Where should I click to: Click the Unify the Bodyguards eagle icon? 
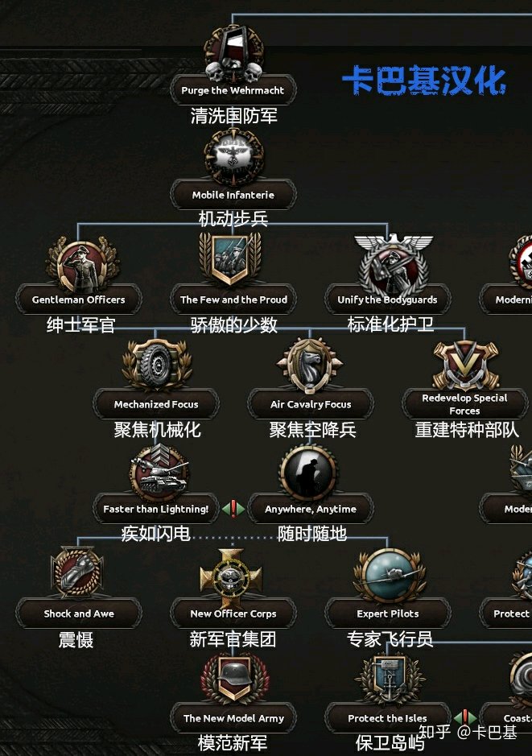click(393, 264)
